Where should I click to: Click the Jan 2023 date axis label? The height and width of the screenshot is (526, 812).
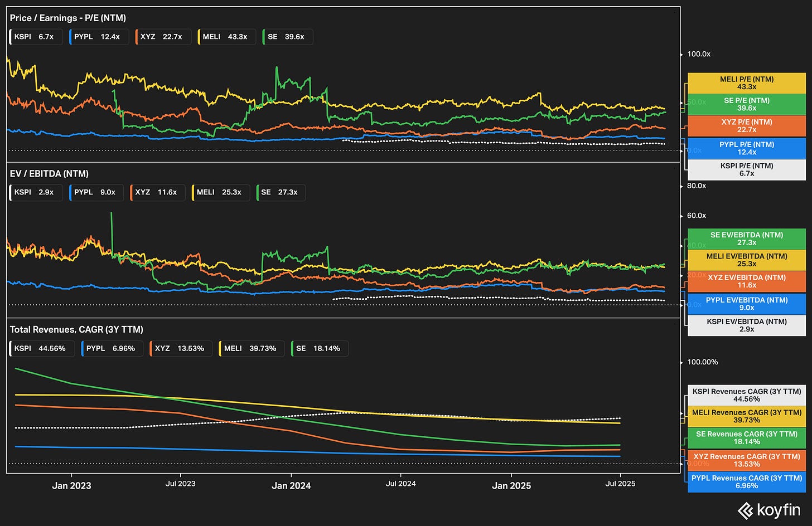pyautogui.click(x=71, y=486)
